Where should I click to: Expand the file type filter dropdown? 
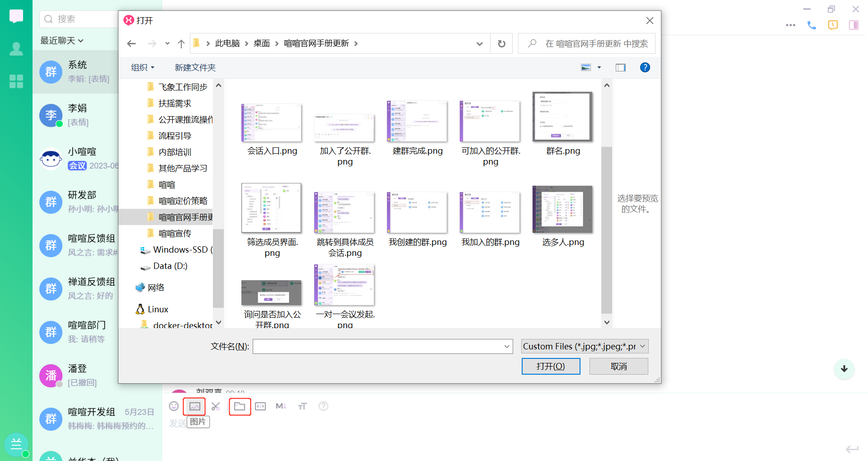[585, 346]
